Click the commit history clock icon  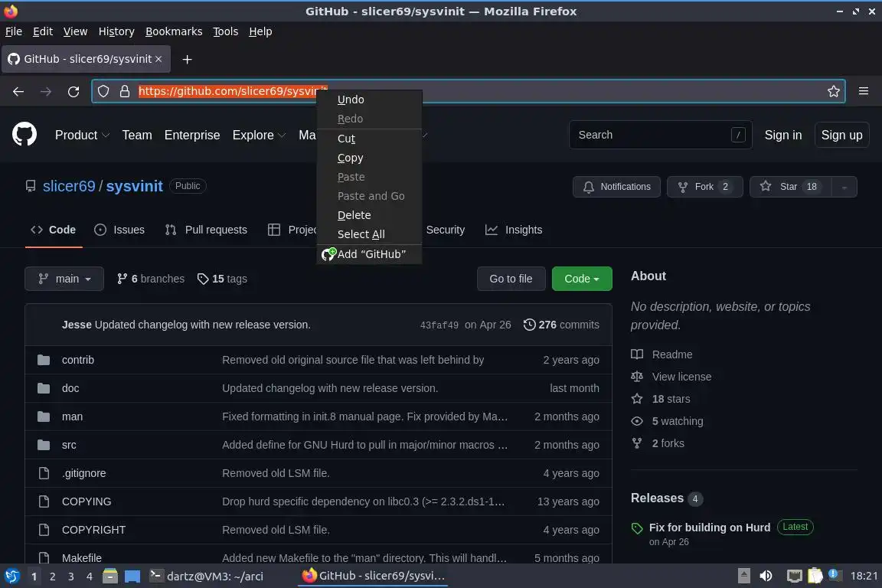coord(529,325)
